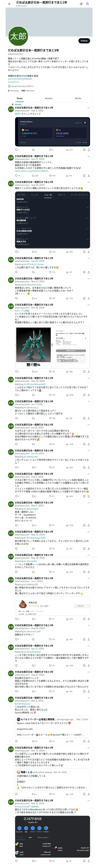Open more options on the Apr 25, 2025 reply

(x=89, y=258)
